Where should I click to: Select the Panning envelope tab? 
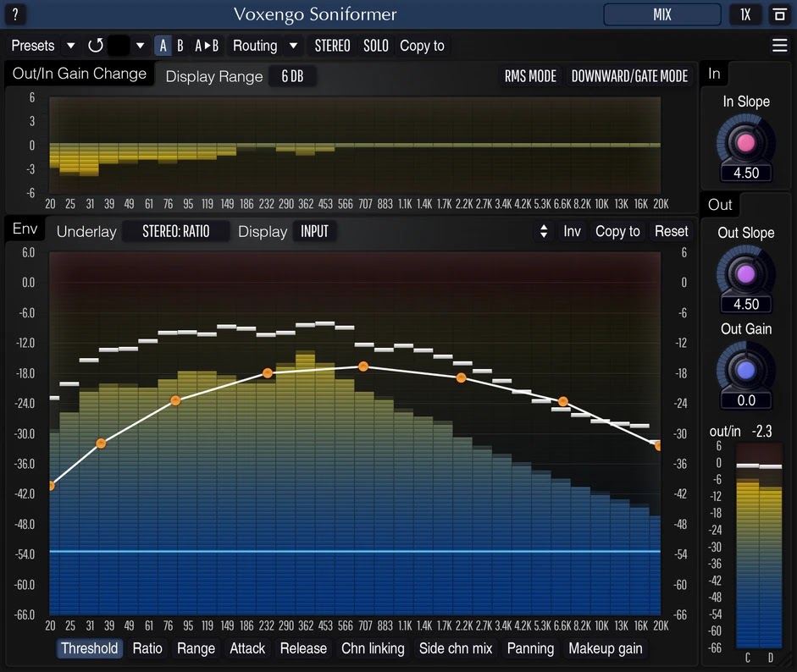pyautogui.click(x=530, y=648)
